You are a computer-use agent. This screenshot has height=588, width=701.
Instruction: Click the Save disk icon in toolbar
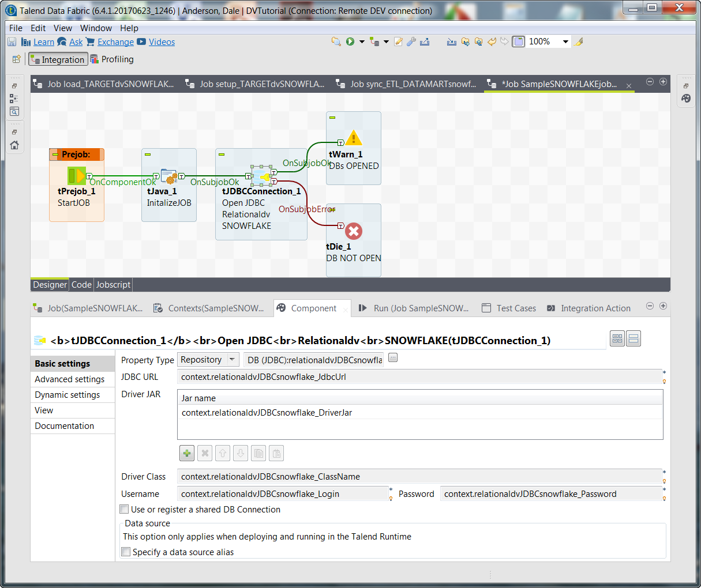(12, 42)
